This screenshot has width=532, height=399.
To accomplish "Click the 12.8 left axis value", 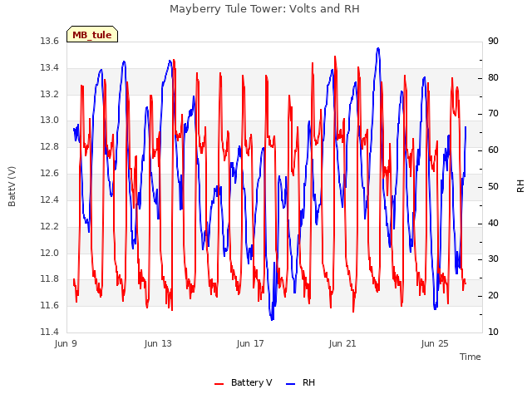I will (50, 146).
